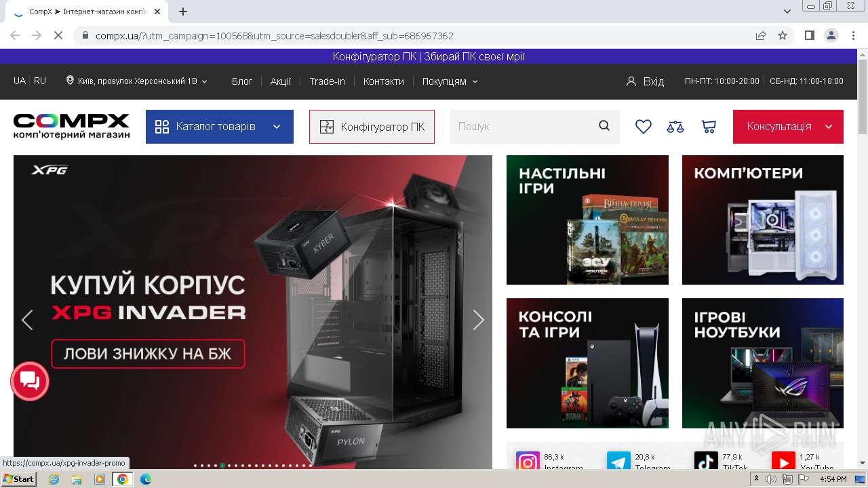This screenshot has width=868, height=488.
Task: Go to previous banner slide
Action: pyautogui.click(x=27, y=320)
